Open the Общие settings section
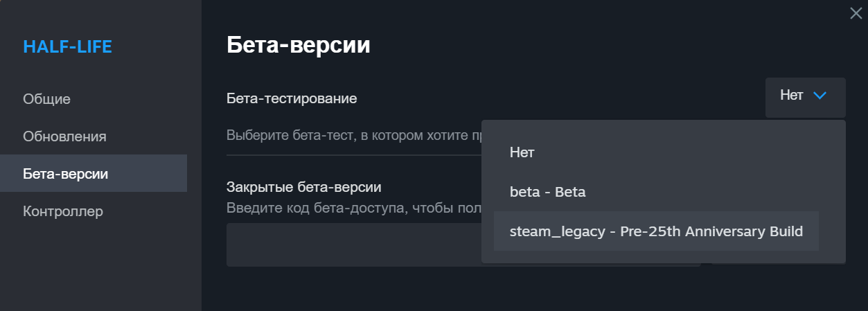 click(x=47, y=99)
